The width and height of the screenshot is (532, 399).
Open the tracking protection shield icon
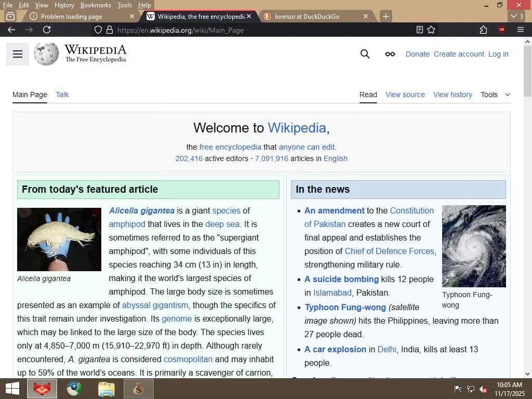tap(98, 30)
